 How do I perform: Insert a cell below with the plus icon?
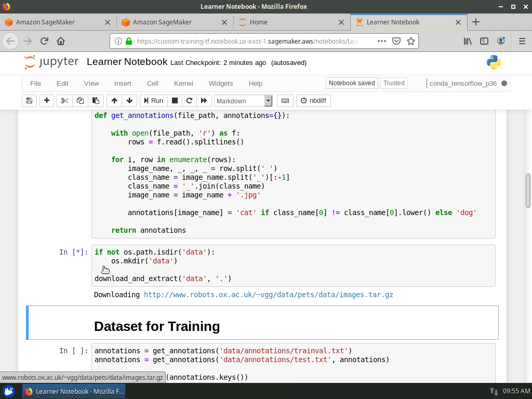pos(47,101)
